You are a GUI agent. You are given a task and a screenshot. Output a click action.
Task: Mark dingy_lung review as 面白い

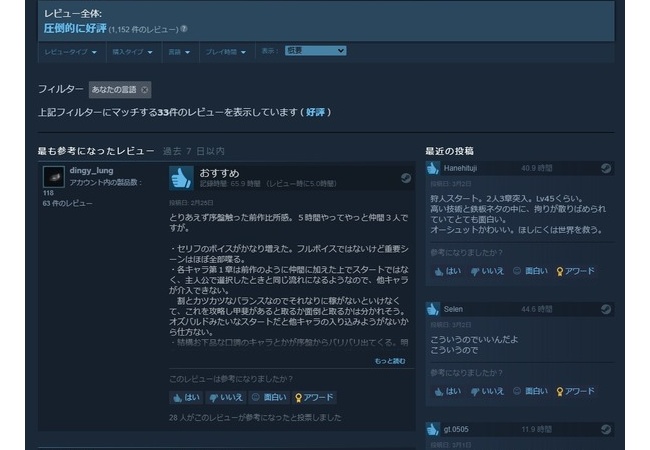coord(269,398)
